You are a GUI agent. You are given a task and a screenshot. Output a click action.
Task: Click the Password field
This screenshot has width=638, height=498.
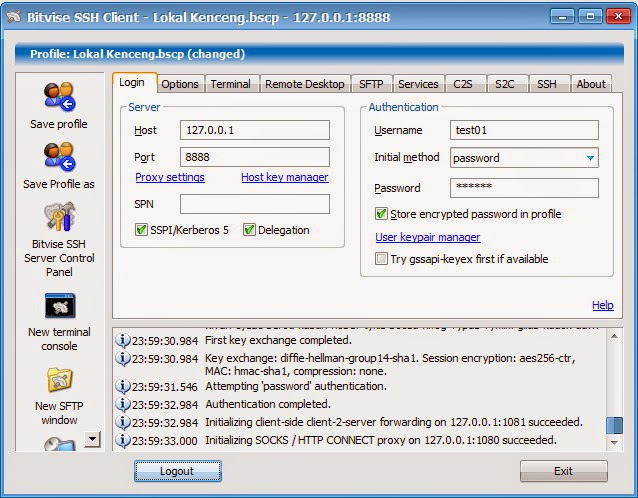524,188
